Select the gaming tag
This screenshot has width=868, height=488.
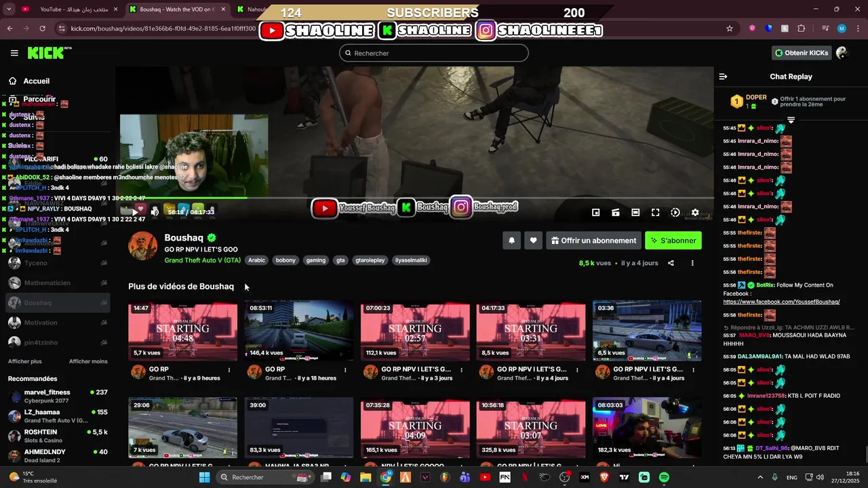click(x=316, y=260)
